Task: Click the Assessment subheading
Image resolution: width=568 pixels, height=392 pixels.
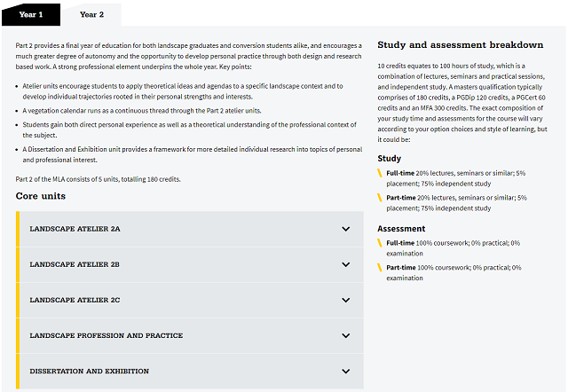Action: coord(401,229)
